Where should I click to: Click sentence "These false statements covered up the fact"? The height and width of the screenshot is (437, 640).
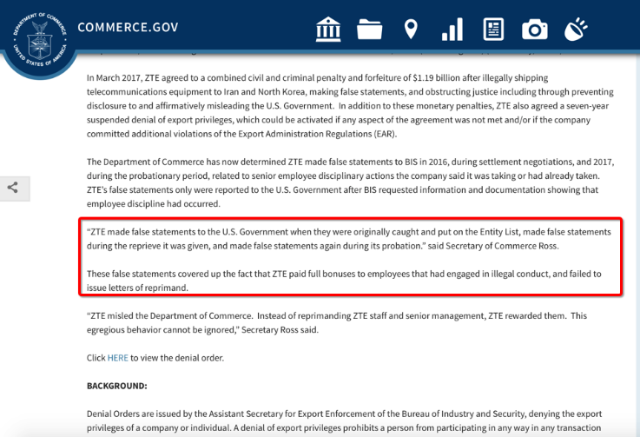[344, 281]
